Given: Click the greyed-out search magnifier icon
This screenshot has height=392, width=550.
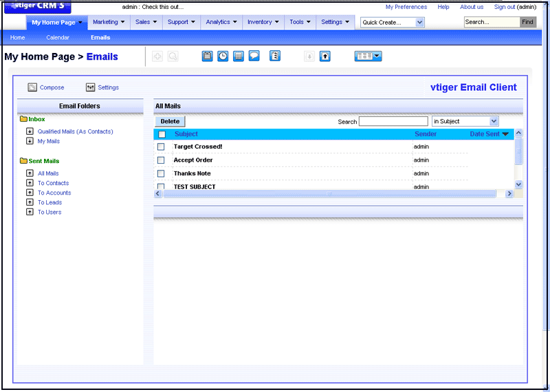Looking at the screenshot, I should pos(173,56).
